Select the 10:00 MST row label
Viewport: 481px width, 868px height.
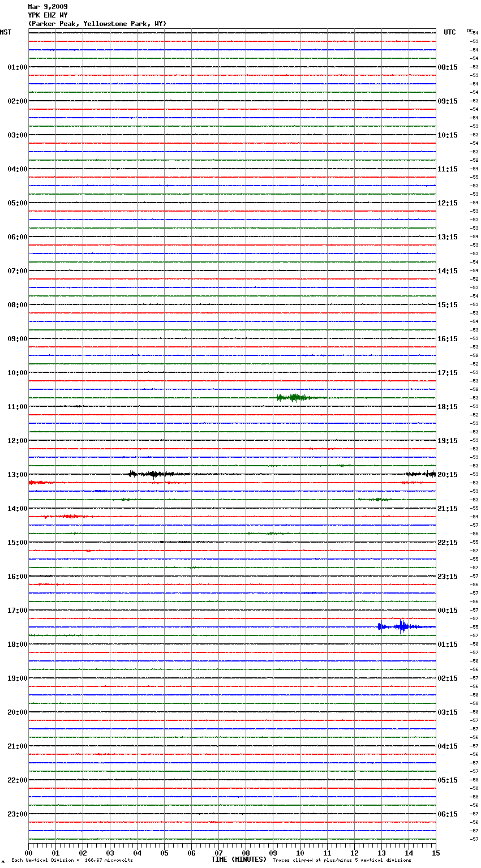point(18,373)
